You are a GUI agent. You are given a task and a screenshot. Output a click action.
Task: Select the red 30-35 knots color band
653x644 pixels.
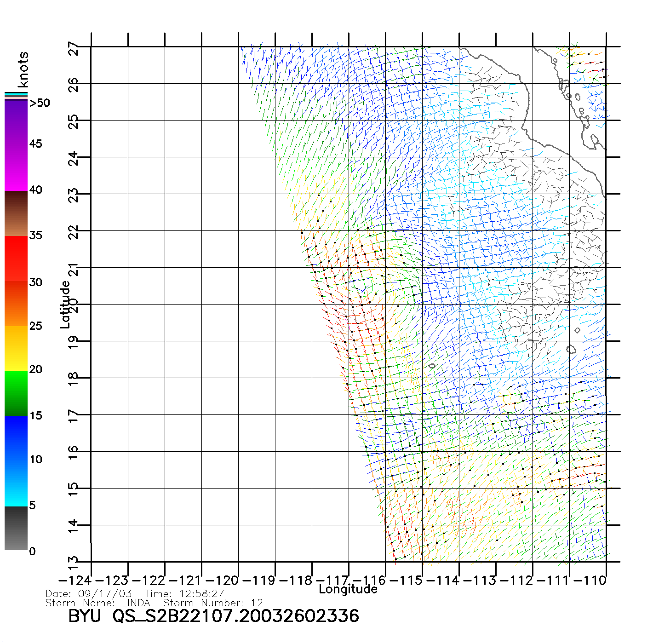click(16, 259)
